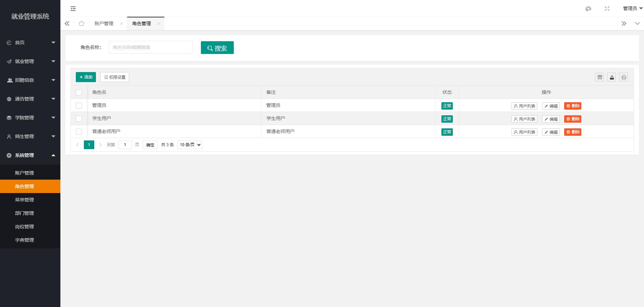This screenshot has height=307, width=644.
Task: Open the 10 条/页 page size dropdown
Action: 190,145
